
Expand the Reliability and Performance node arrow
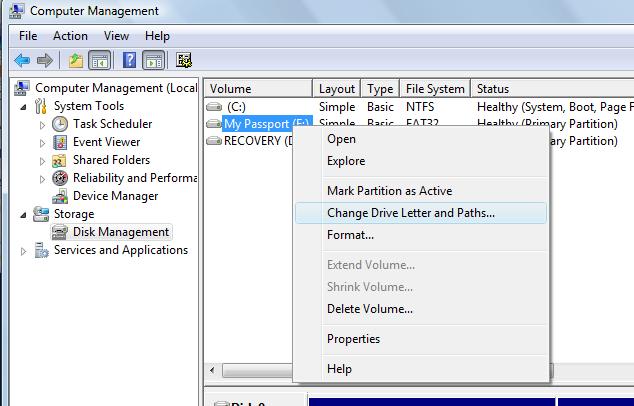click(x=42, y=179)
